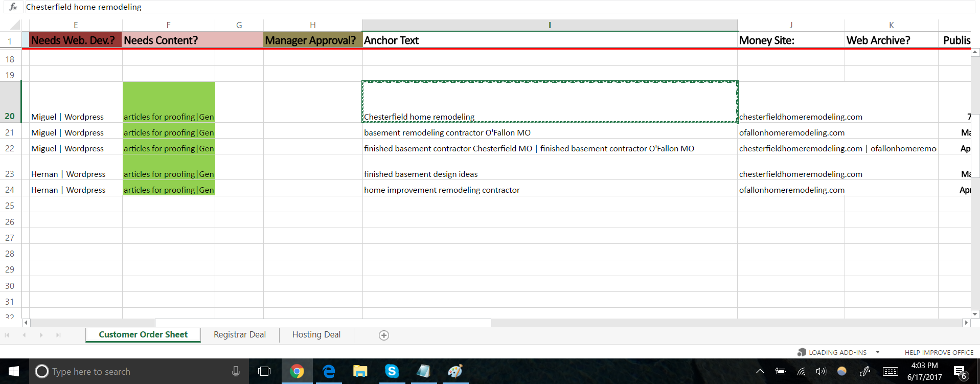Switch to the Hosting Deal sheet

point(316,335)
